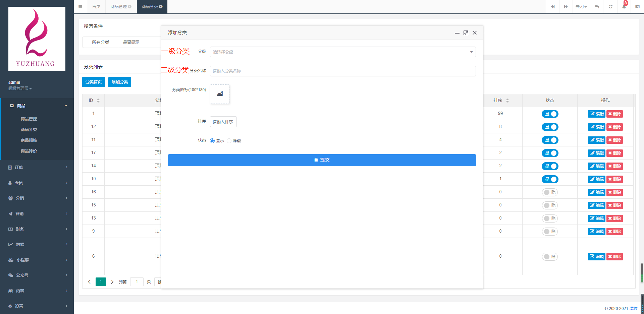644x314 pixels.
Task: Select the 显示 status radio button
Action: pos(212,141)
